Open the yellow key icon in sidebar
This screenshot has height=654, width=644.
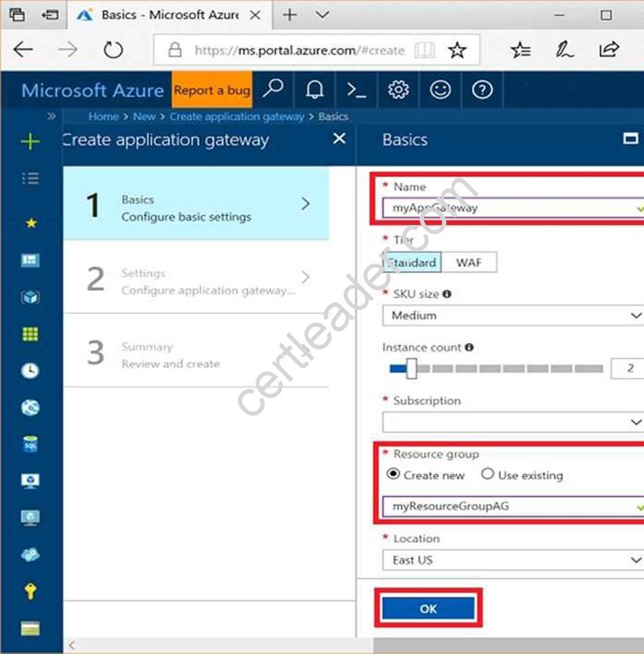click(31, 591)
